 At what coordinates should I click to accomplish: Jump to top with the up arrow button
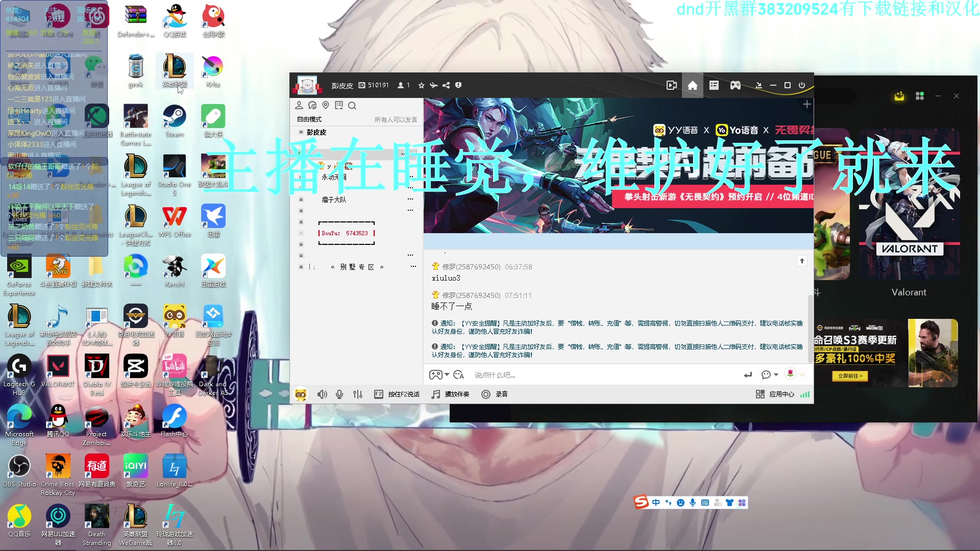click(x=802, y=261)
